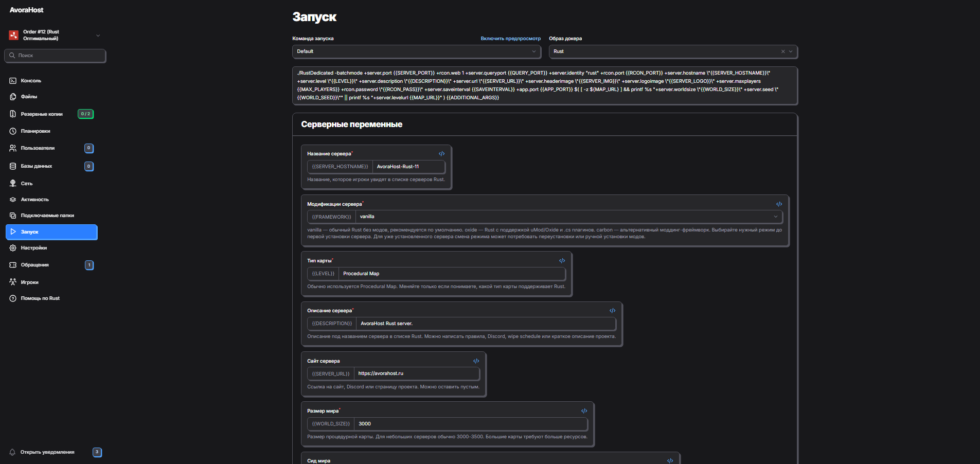Click the Backups archive icon
This screenshot has height=464, width=980.
coord(13,114)
